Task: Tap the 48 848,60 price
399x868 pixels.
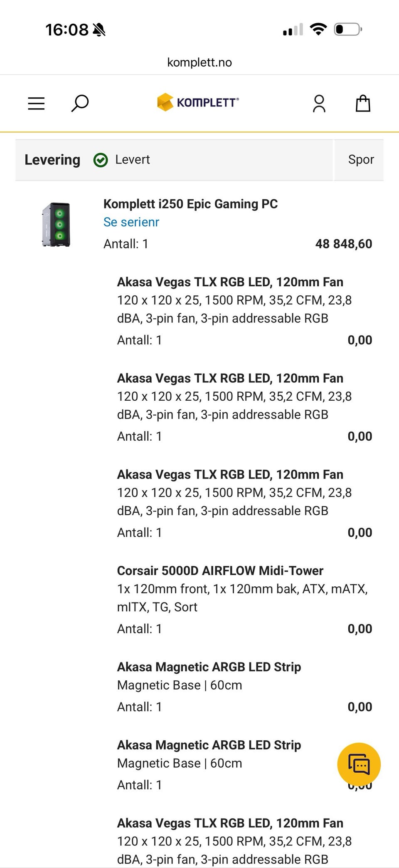Action: click(344, 244)
